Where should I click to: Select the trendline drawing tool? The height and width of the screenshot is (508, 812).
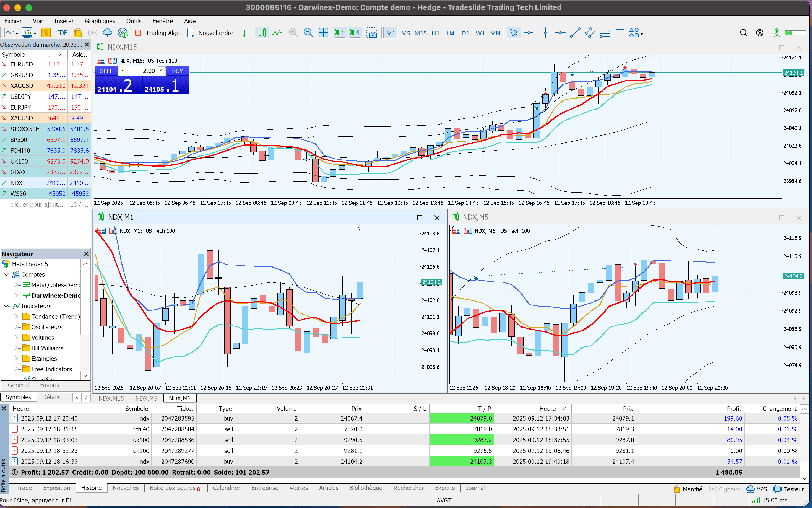pyautogui.click(x=575, y=33)
